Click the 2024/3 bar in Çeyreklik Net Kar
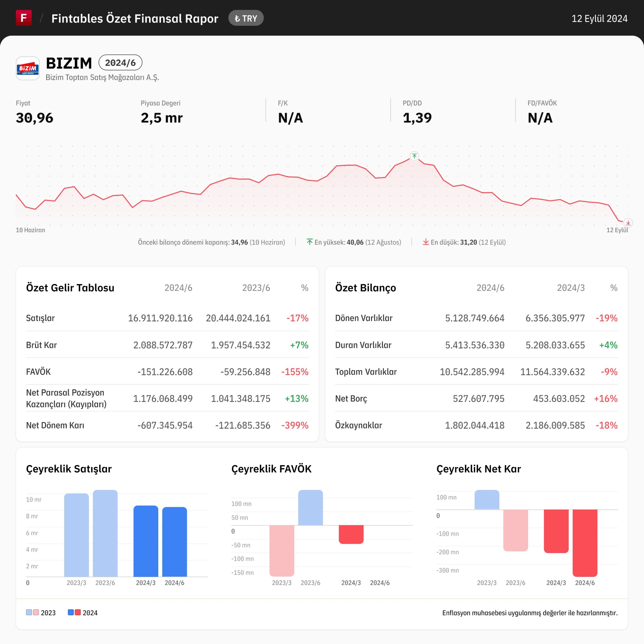Screen dimensions: 644x644 (556, 531)
